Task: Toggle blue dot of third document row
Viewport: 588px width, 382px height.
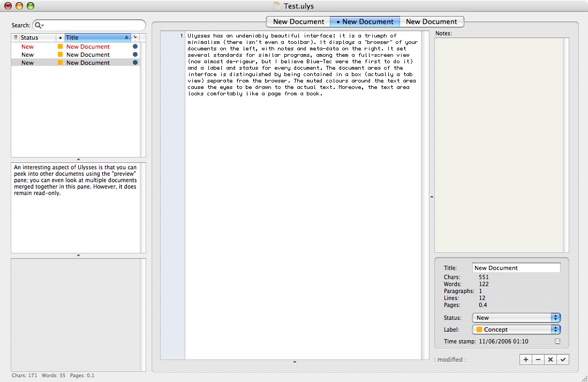Action: pyautogui.click(x=135, y=63)
